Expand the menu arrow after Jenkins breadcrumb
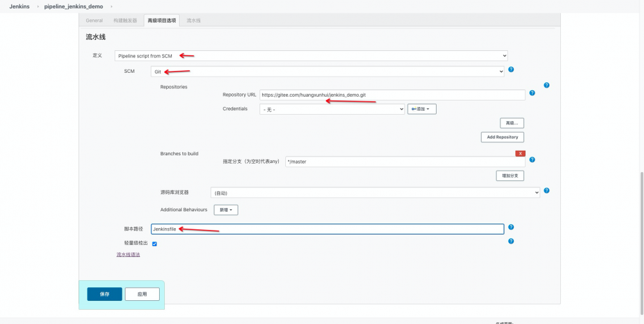This screenshot has width=644, height=324. [x=37, y=6]
